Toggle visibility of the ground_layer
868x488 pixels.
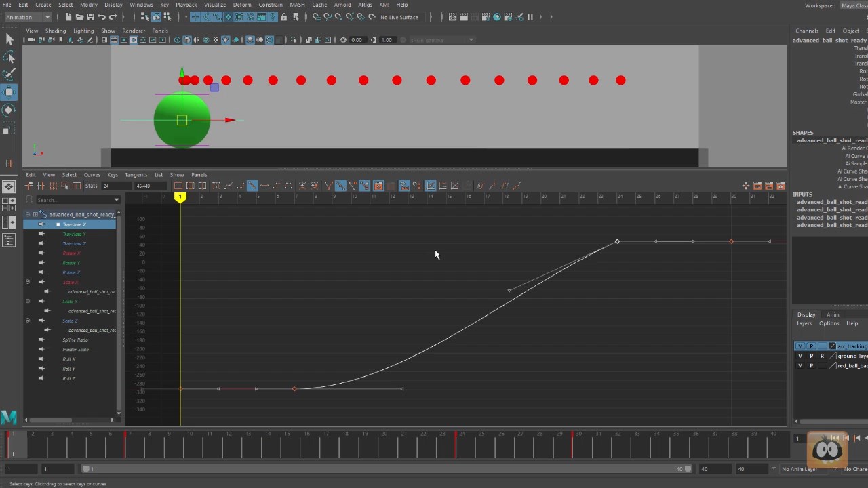click(800, 356)
